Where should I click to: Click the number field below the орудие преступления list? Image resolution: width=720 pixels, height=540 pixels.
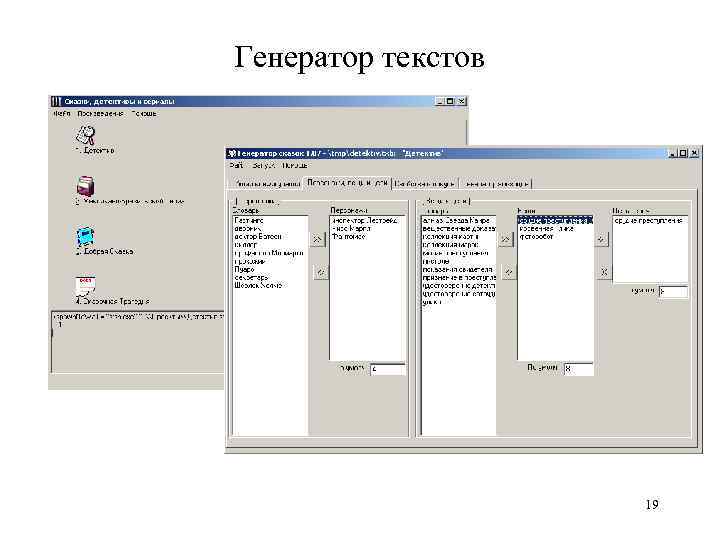(674, 291)
